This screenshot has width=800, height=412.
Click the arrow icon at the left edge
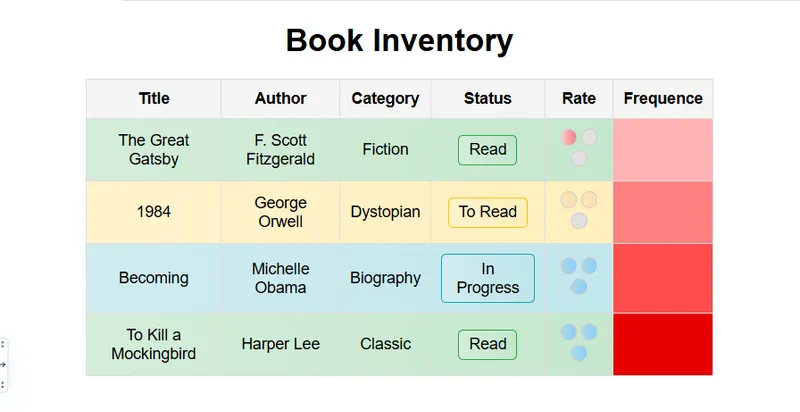pos(3,364)
